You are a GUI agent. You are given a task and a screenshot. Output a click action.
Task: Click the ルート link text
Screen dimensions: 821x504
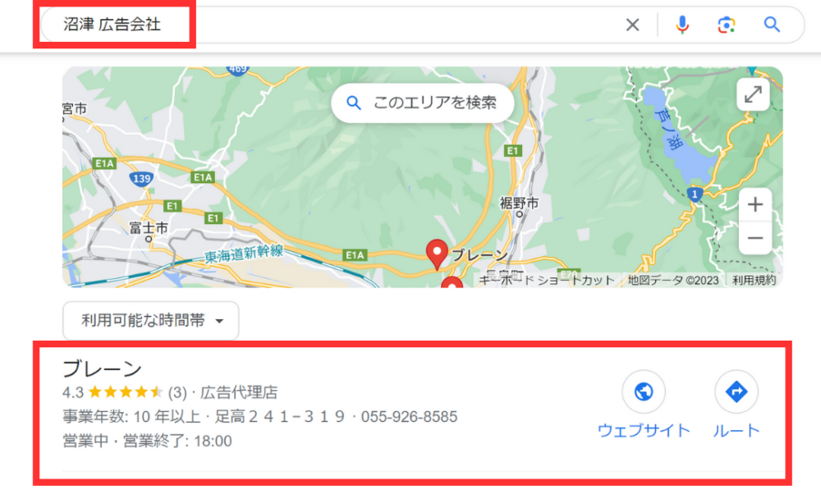736,431
